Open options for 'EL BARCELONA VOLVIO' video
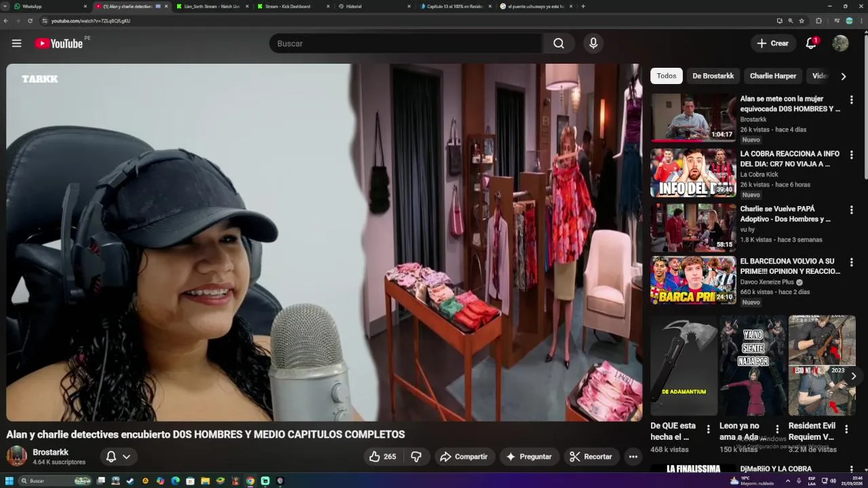The width and height of the screenshot is (868, 488). pyautogui.click(x=851, y=262)
